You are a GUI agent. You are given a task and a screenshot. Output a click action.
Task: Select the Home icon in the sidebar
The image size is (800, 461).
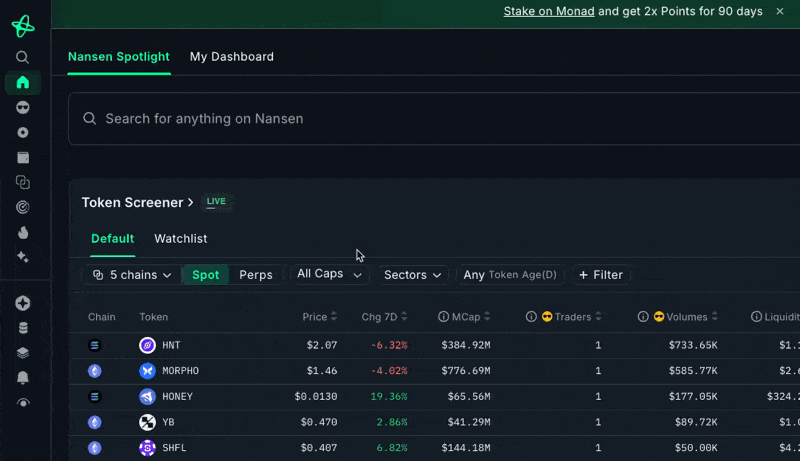23,83
